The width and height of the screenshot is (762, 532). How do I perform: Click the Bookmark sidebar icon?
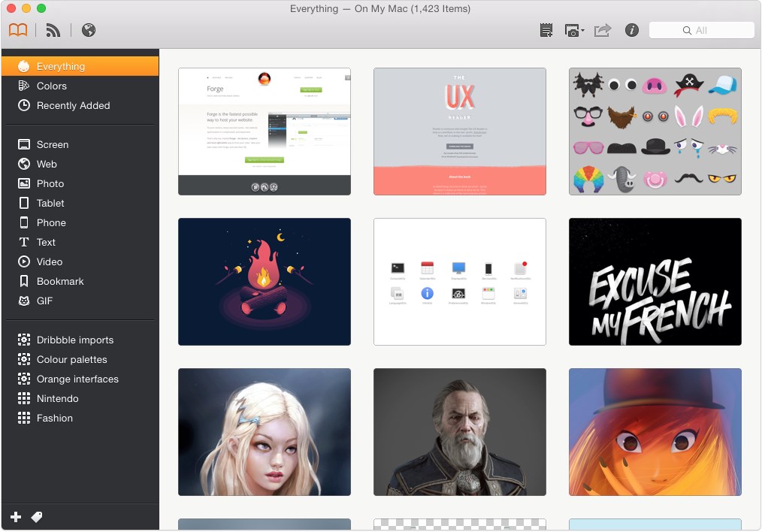click(x=24, y=281)
